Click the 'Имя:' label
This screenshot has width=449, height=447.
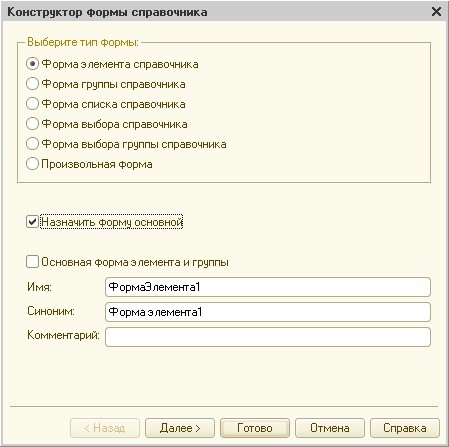[x=39, y=287]
